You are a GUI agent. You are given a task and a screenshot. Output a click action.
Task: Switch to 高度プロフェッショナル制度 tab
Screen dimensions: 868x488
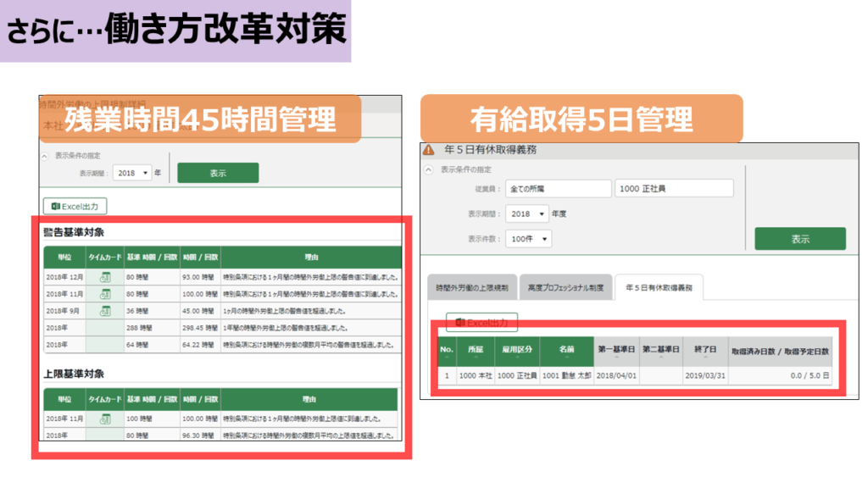coord(565,288)
